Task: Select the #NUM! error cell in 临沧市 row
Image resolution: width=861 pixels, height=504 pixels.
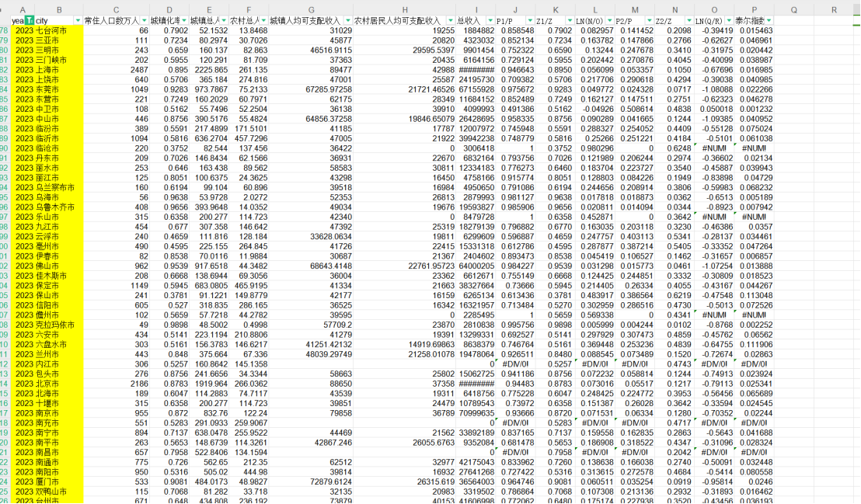Action: 714,148
